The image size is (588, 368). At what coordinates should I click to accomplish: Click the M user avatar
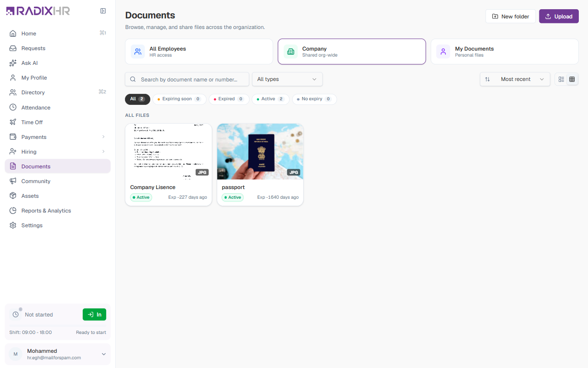point(16,354)
